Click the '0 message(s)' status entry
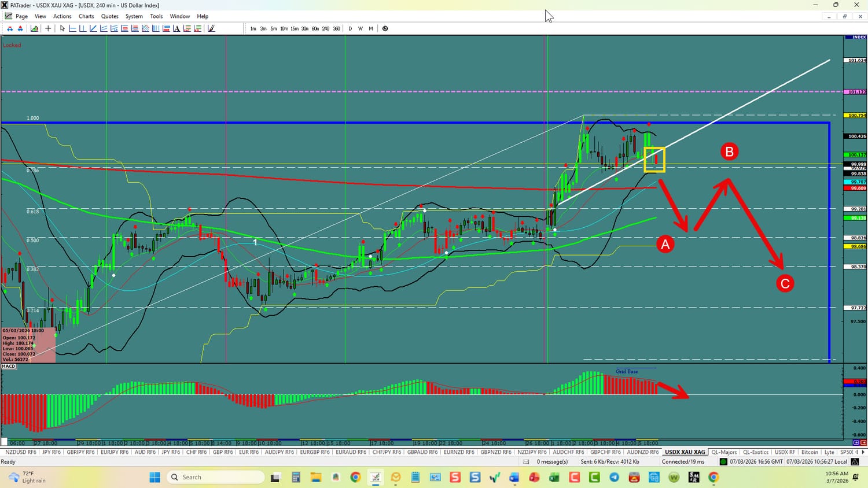Viewport: 868px width, 488px height. click(x=552, y=462)
